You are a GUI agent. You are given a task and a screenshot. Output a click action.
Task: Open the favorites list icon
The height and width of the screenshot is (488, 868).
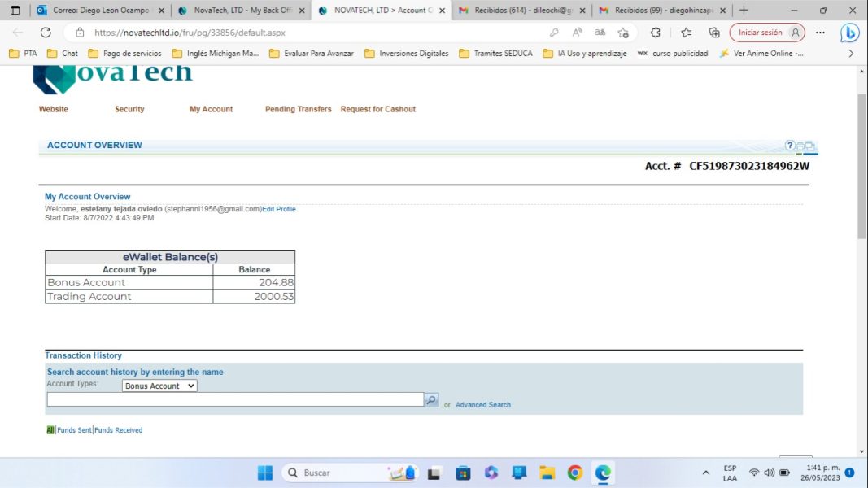[687, 33]
